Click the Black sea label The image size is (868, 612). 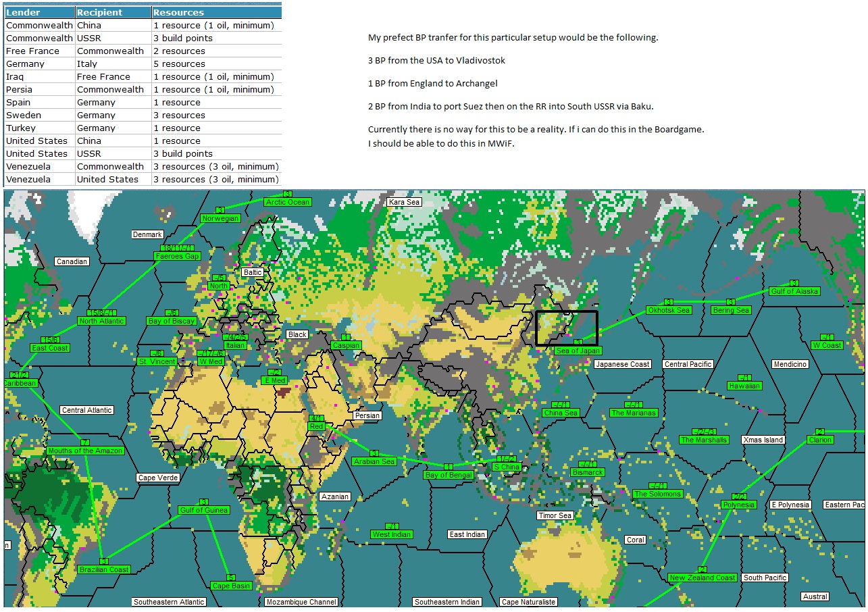297,334
